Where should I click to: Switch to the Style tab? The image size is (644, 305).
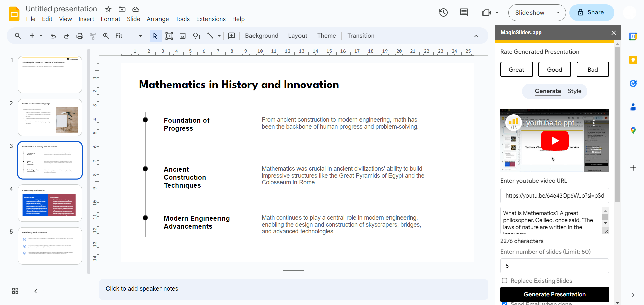[x=574, y=91]
